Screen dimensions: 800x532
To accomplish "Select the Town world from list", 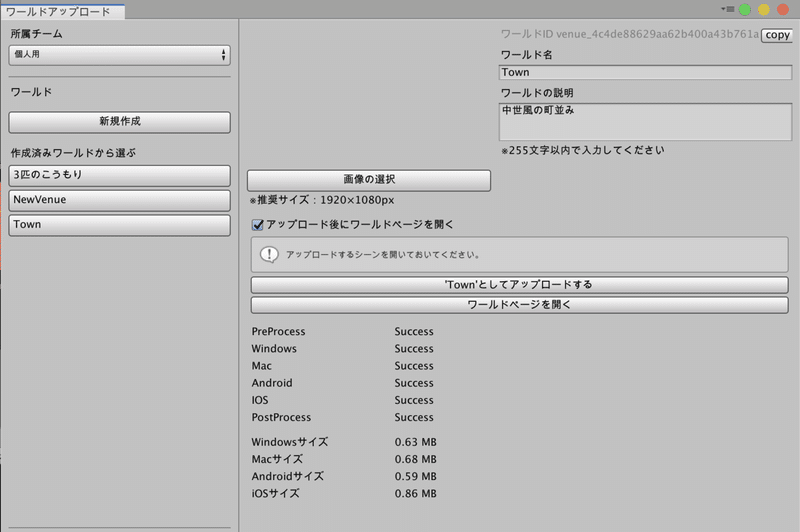I will (x=119, y=225).
